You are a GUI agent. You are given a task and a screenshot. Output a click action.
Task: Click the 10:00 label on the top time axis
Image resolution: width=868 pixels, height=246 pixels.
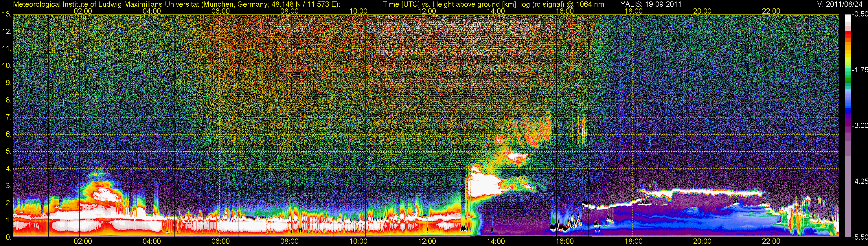click(x=358, y=11)
